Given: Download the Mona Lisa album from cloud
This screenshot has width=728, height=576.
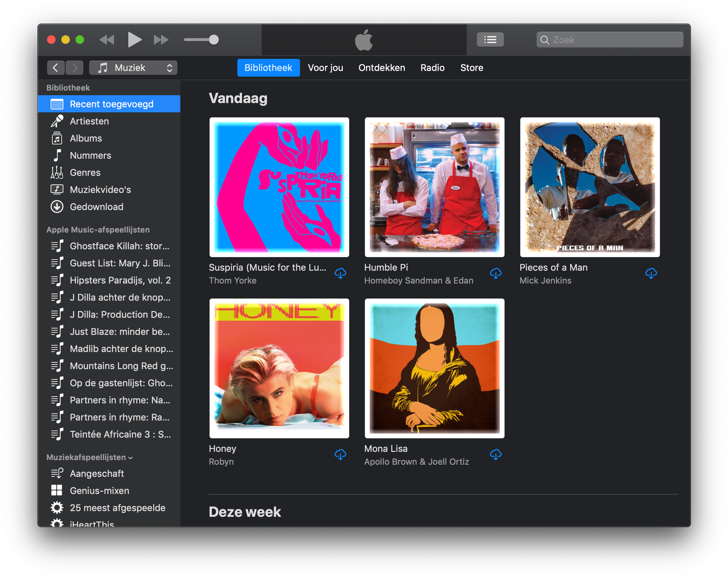Looking at the screenshot, I should click(x=495, y=455).
